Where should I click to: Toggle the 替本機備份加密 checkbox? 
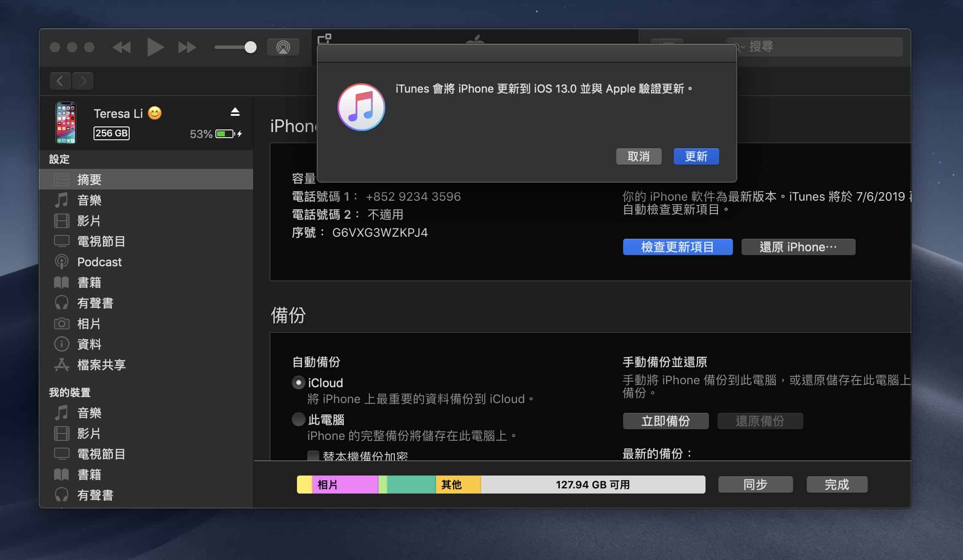point(313,456)
